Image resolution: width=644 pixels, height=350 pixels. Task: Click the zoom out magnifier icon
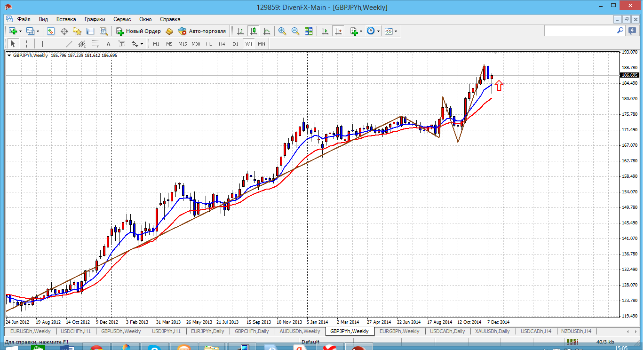pos(295,31)
